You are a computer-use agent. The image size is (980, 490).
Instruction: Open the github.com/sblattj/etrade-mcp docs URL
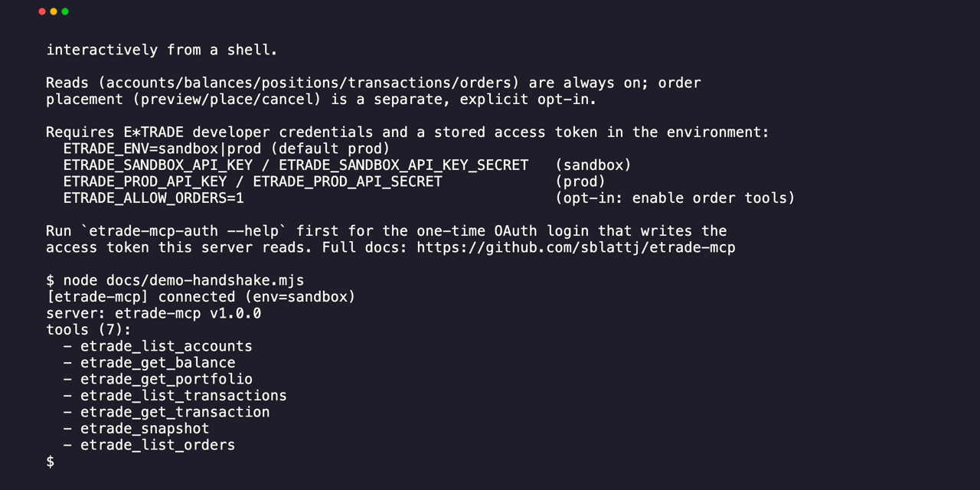576,247
